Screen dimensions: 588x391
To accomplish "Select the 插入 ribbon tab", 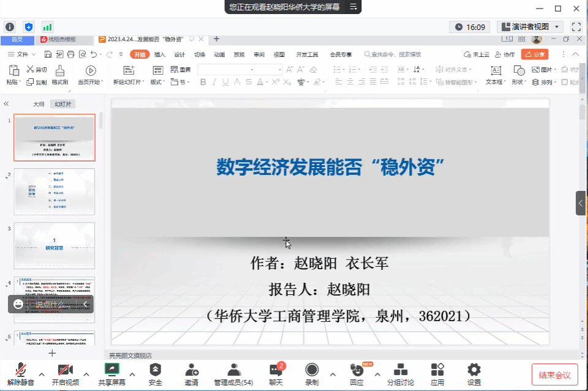I will (x=160, y=54).
